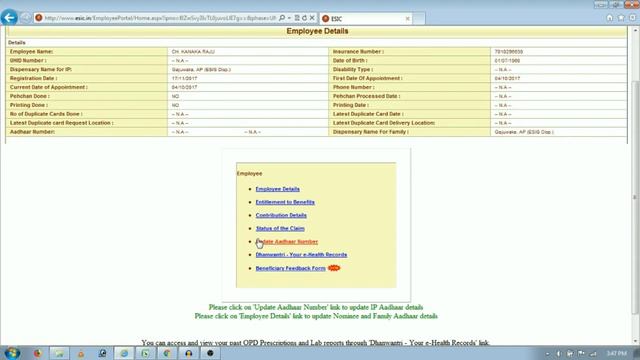The height and width of the screenshot is (360, 640).
Task: Click First Date Of Appointment value
Action: pyautogui.click(x=507, y=78)
